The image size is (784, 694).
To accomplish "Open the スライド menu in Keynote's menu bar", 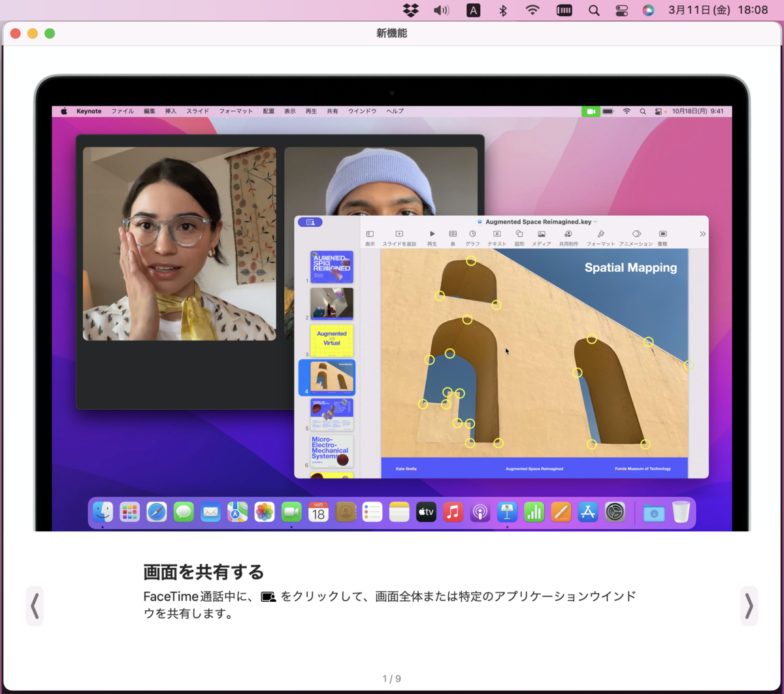I will point(197,111).
